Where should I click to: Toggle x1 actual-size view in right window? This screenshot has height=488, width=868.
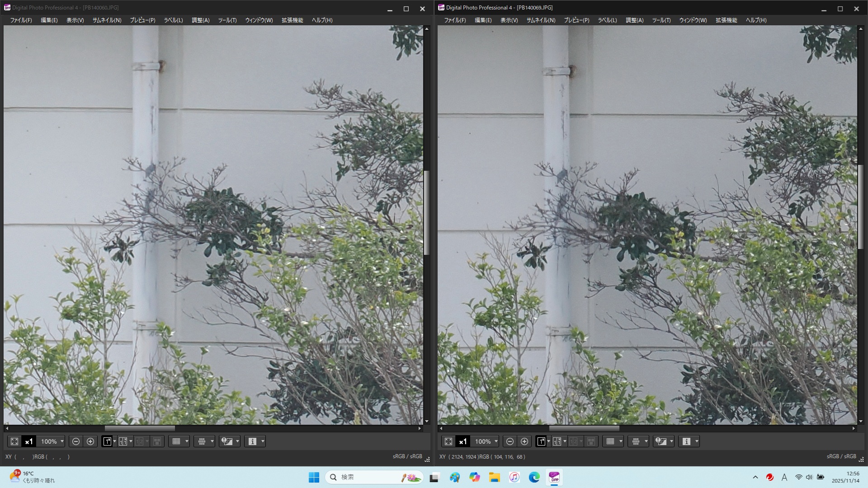pyautogui.click(x=463, y=441)
